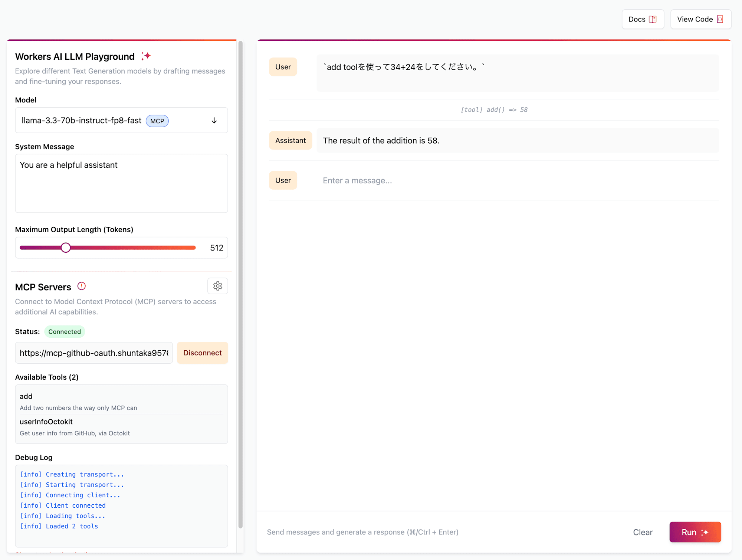Image resolution: width=742 pixels, height=560 pixels.
Task: Click the tool add() => 58 result line
Action: click(x=494, y=110)
